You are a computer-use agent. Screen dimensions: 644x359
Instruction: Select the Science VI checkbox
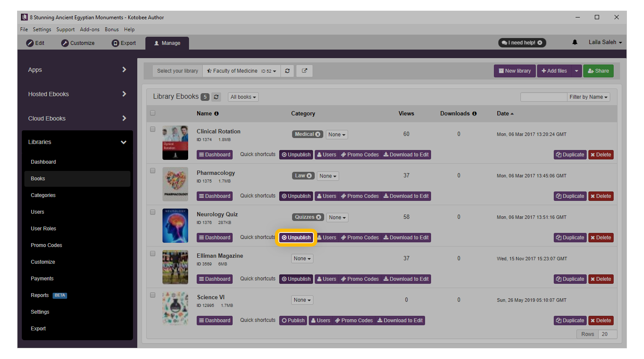coord(153,295)
